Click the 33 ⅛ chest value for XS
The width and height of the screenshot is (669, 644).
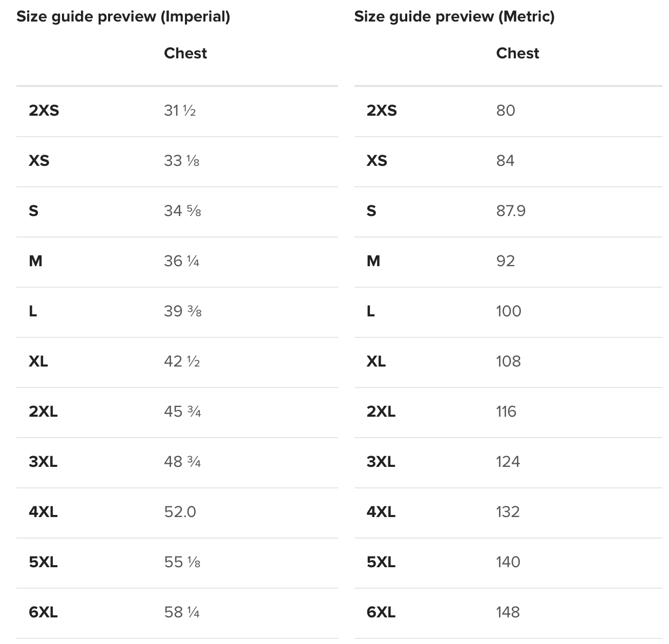point(181,161)
